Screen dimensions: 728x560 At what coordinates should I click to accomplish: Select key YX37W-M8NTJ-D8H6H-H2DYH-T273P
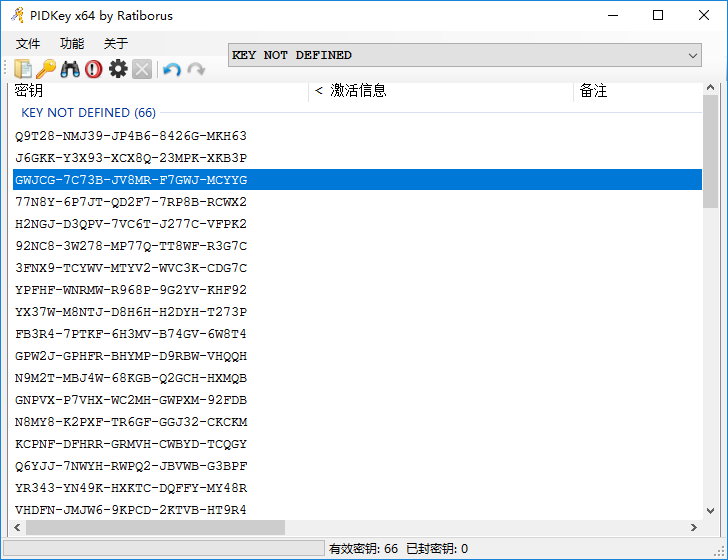(x=131, y=312)
